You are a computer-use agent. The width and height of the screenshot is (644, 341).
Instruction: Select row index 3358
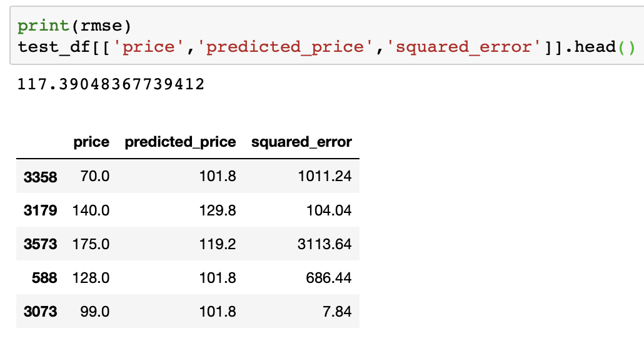[x=40, y=177]
